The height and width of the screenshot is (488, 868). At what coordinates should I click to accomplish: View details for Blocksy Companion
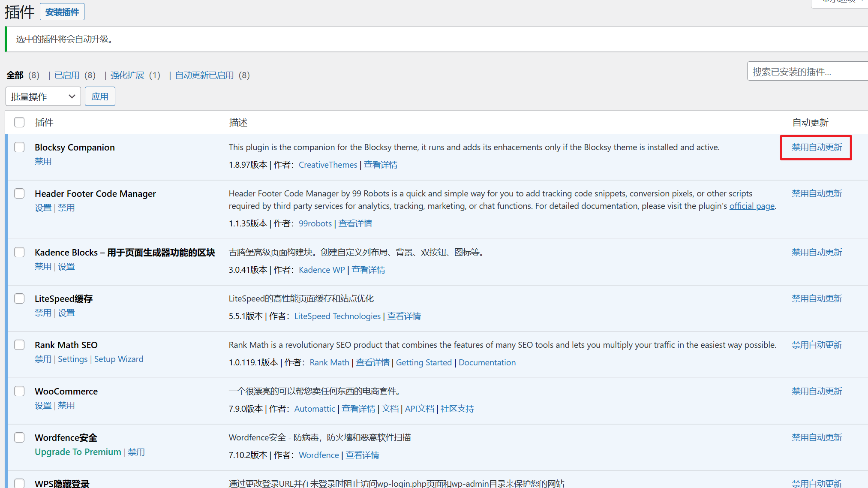click(x=381, y=165)
